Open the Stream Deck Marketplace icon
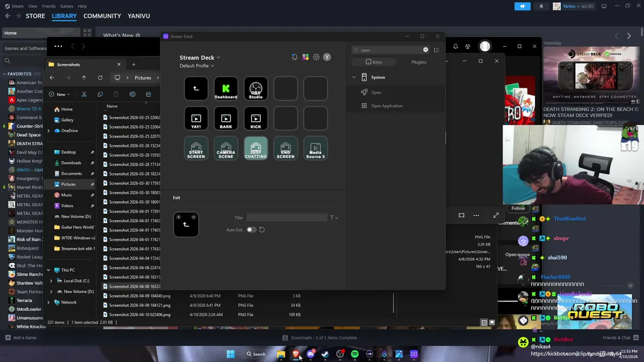The image size is (644, 362). tap(305, 57)
